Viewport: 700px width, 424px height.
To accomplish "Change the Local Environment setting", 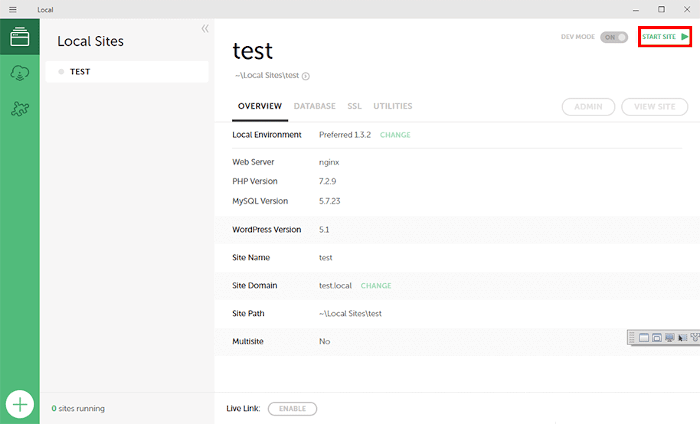I will pos(395,135).
